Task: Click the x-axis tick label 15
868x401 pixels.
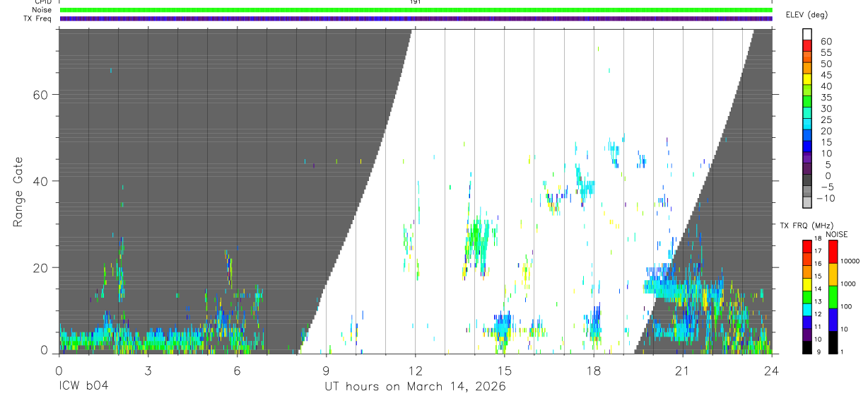Action: coord(505,371)
